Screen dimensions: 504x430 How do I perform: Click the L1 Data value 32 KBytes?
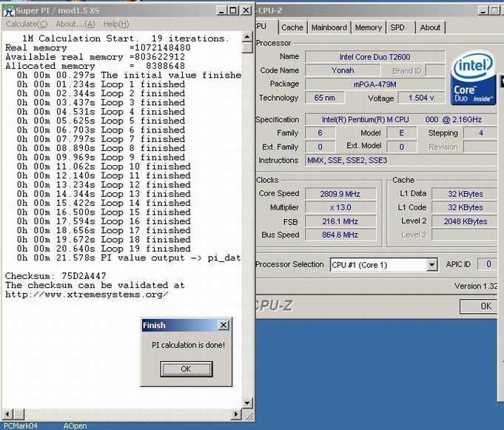(x=465, y=194)
